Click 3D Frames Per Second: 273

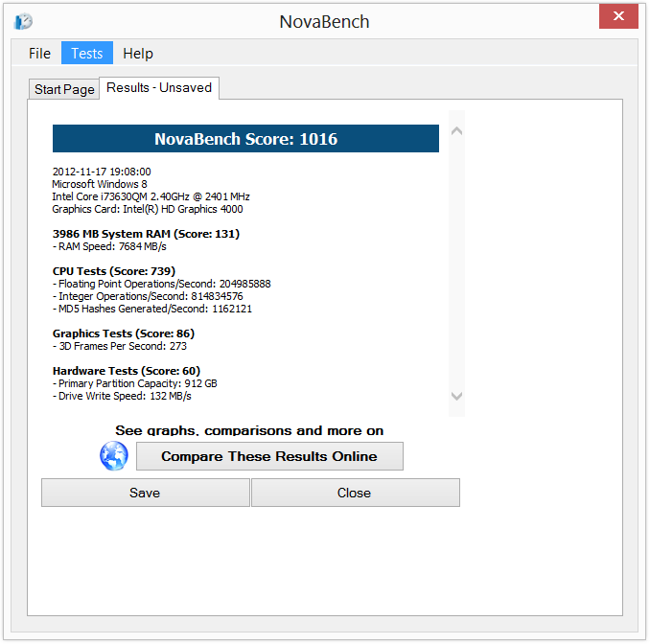[x=120, y=346]
